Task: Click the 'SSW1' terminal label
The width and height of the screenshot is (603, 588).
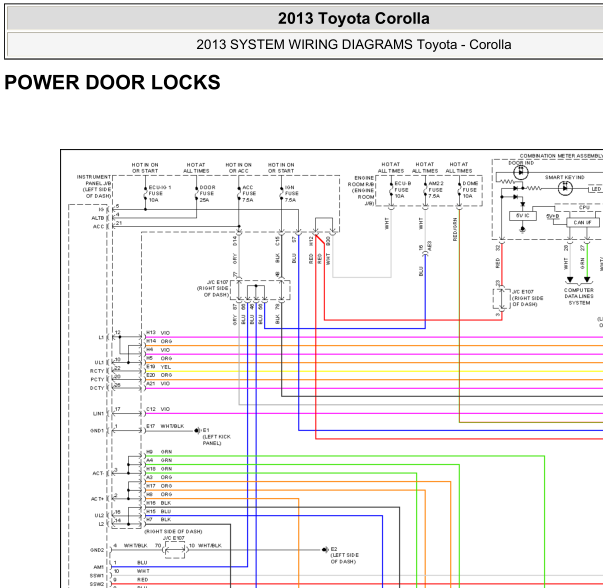Action: 97,576
